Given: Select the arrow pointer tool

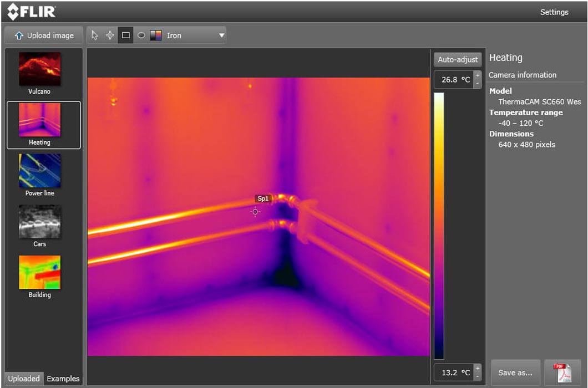Looking at the screenshot, I should tap(95, 35).
